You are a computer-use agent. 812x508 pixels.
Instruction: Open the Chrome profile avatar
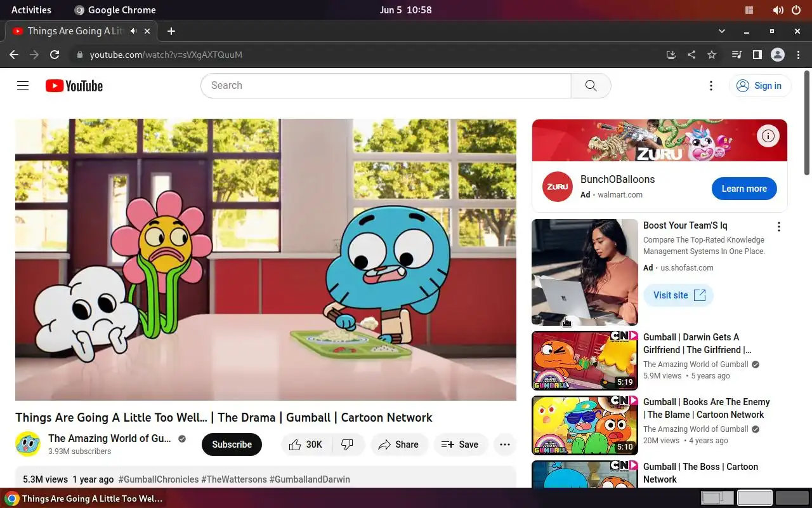pyautogui.click(x=778, y=55)
